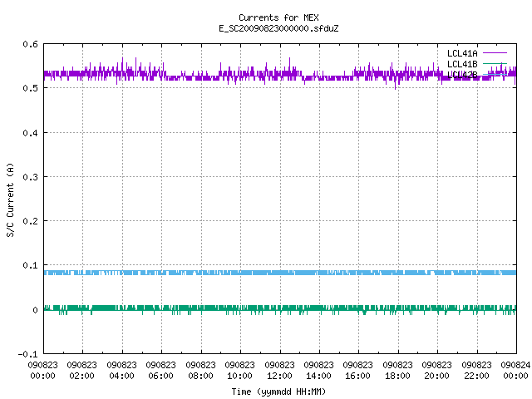Select the file name 'E_SC20090823000000.sfduZ'

click(278, 28)
